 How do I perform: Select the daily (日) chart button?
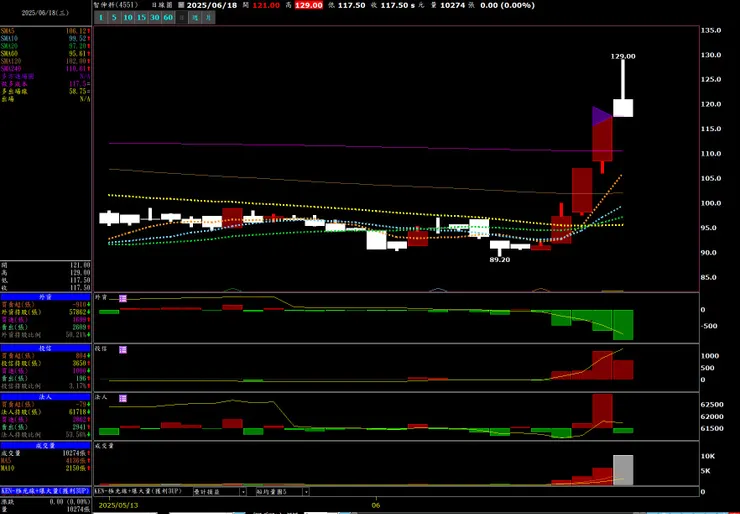click(182, 18)
